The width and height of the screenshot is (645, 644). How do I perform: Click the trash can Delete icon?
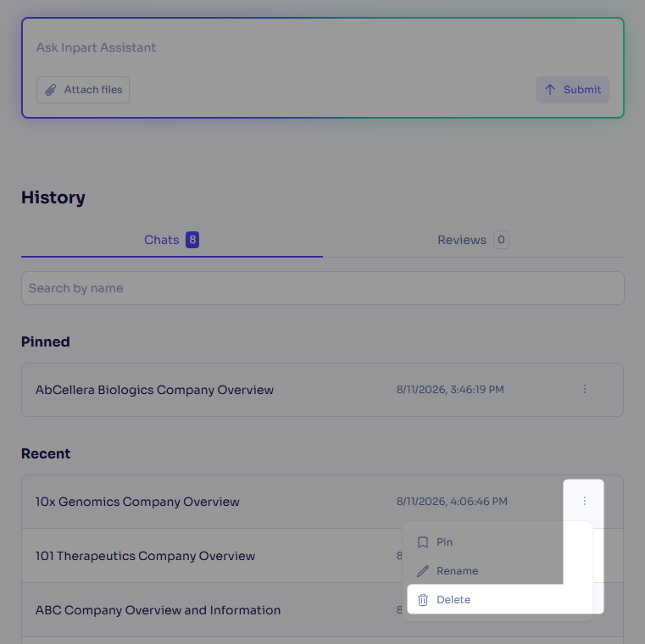click(423, 600)
